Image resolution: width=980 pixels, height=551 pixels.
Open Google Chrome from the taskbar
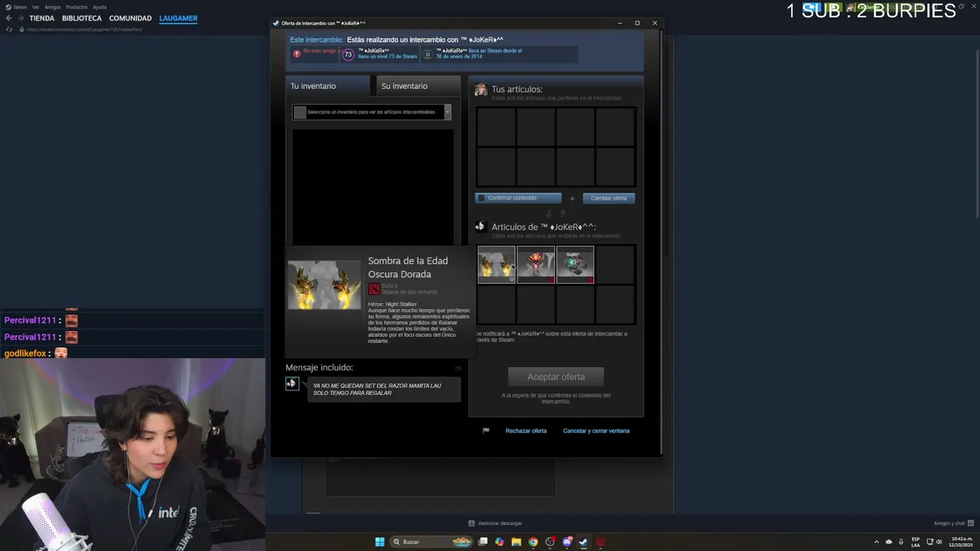[534, 542]
